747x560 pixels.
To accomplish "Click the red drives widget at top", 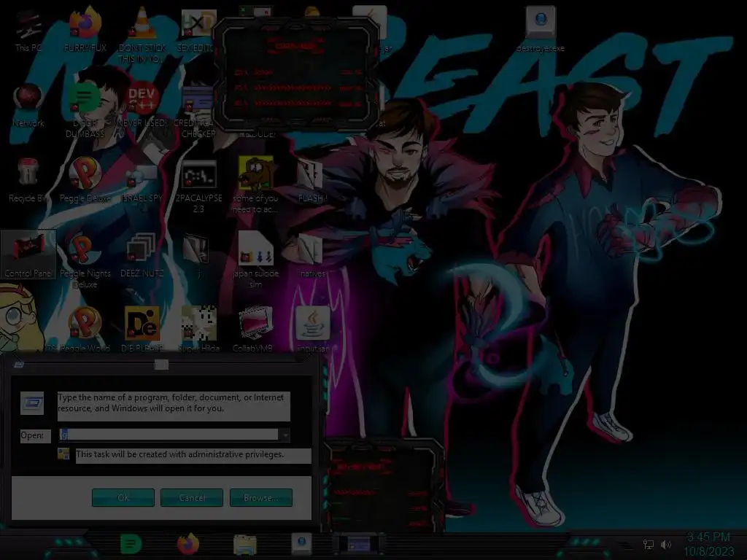I will [x=296, y=74].
